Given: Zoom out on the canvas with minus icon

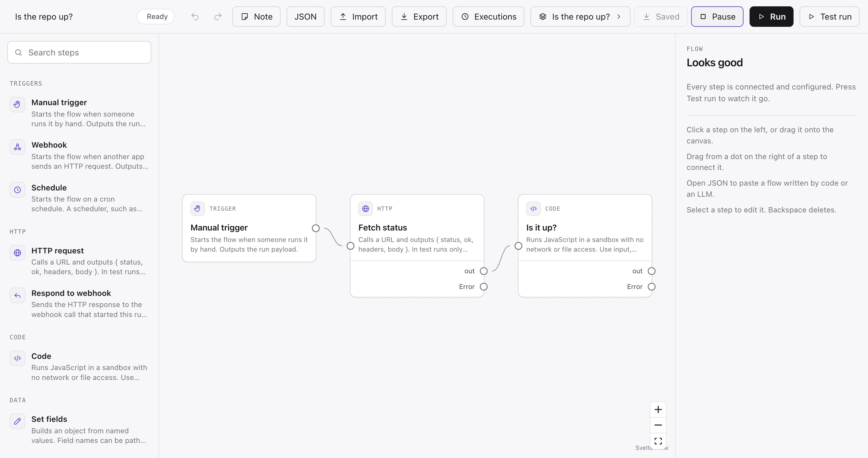Looking at the screenshot, I should pos(658,425).
